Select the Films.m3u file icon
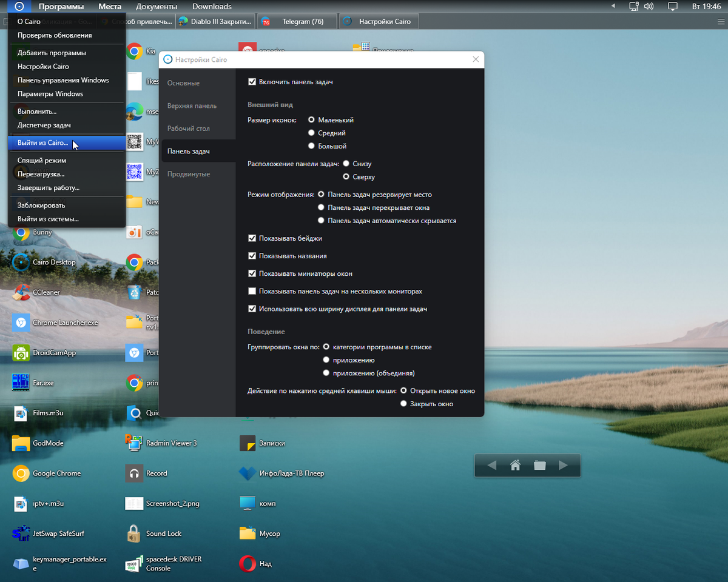This screenshot has height=582, width=728. click(x=21, y=413)
